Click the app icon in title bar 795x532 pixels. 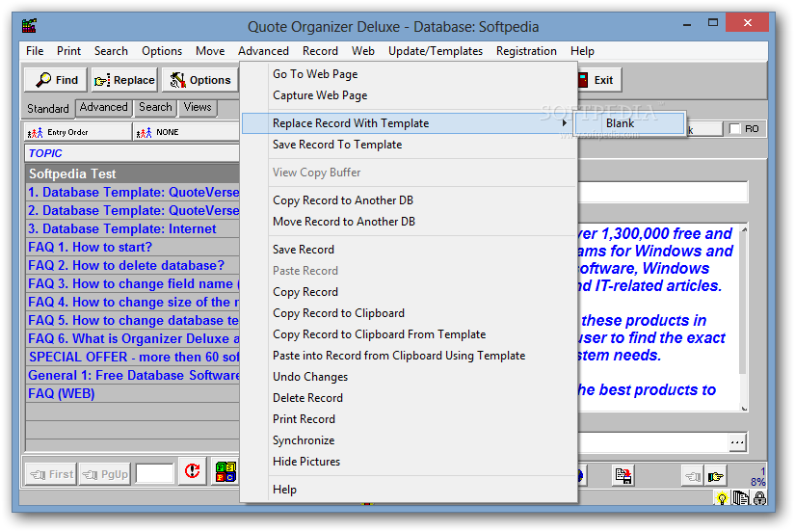tap(30, 25)
